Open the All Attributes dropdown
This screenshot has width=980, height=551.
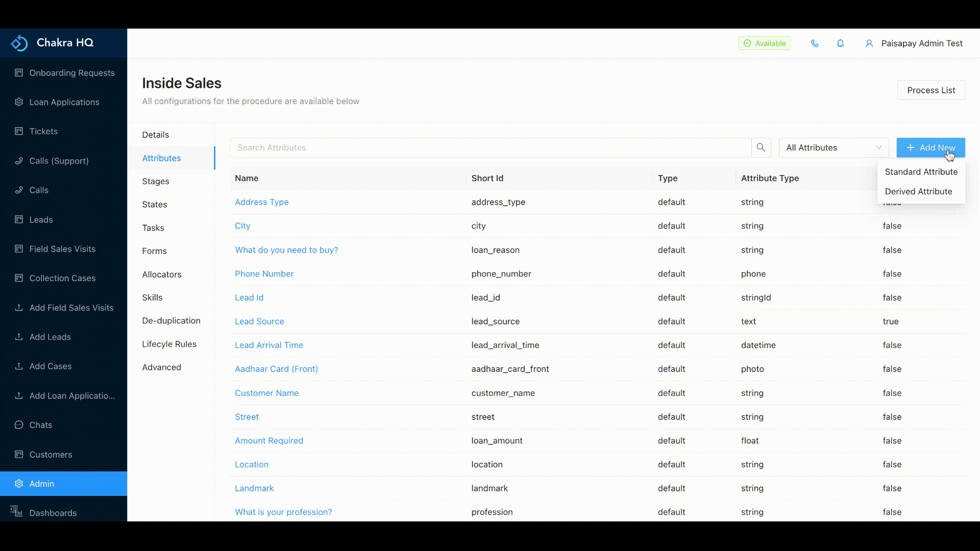tap(834, 147)
